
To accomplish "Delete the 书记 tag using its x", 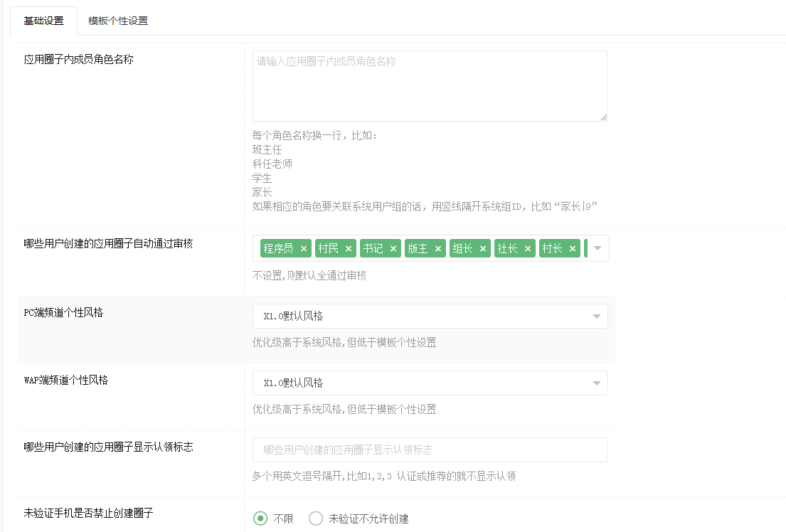I will (x=393, y=249).
